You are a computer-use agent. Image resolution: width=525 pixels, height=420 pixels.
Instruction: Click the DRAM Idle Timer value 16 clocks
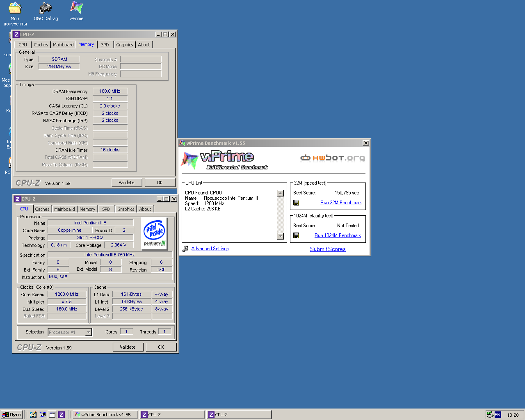click(x=110, y=150)
